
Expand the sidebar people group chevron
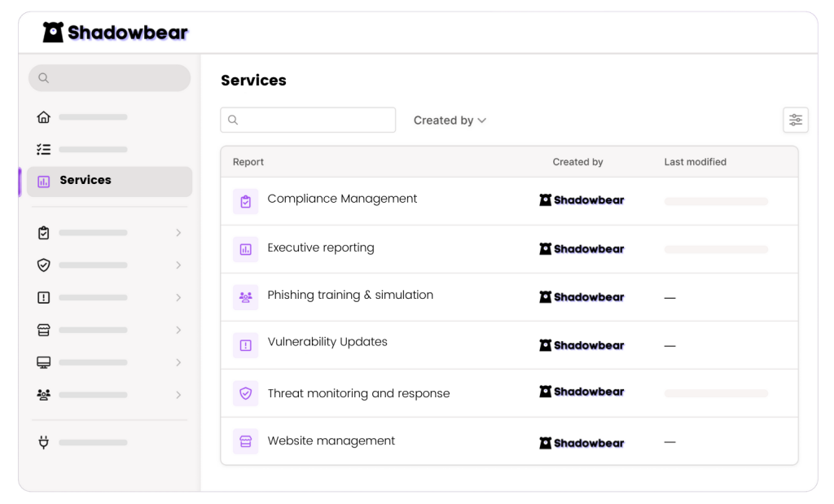[178, 395]
